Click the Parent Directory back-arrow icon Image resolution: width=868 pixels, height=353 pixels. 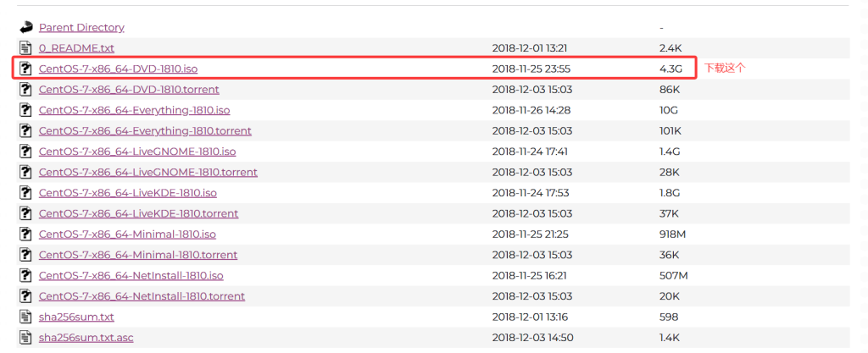point(25,27)
